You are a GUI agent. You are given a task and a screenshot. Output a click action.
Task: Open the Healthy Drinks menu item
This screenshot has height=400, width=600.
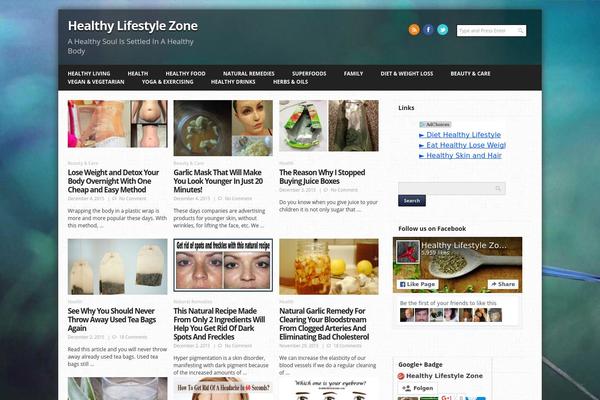233,82
